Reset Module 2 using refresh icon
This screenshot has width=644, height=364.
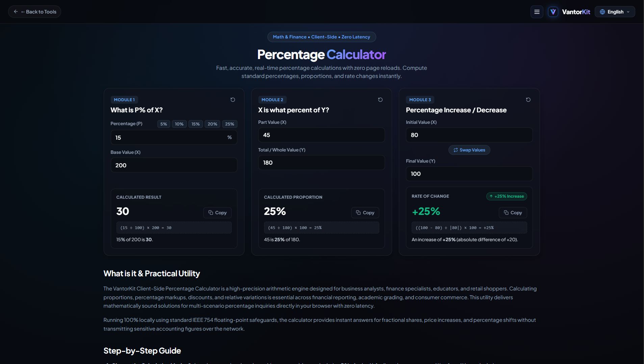(x=380, y=100)
